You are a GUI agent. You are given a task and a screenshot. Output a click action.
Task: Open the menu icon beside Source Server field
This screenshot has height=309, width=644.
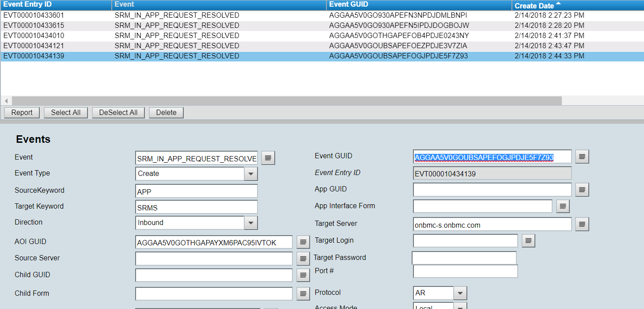[303, 259]
